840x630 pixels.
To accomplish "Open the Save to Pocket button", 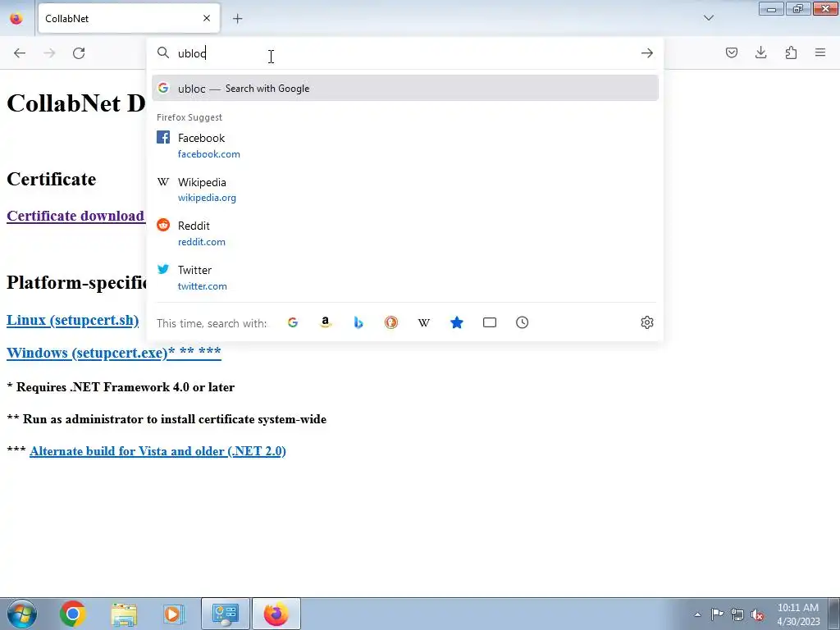I will [x=731, y=52].
